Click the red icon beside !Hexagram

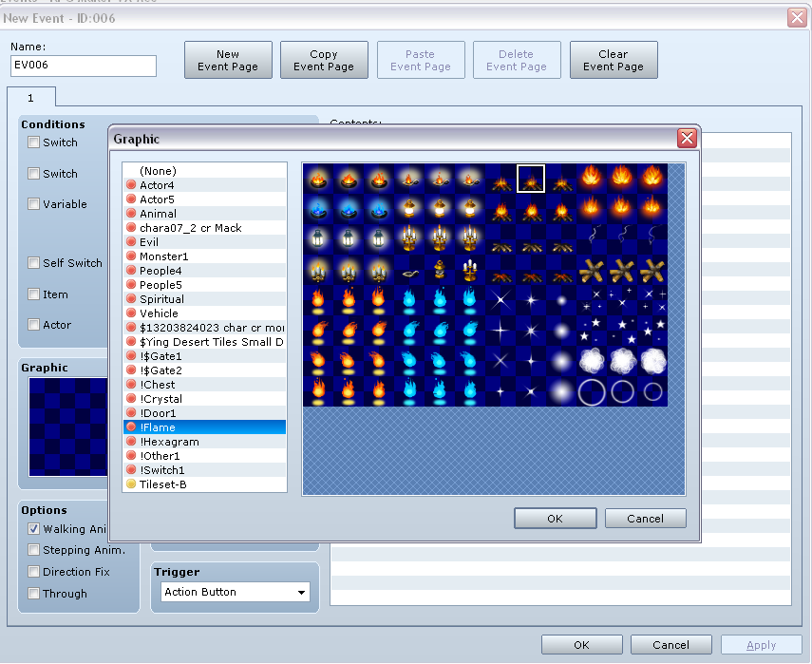(132, 442)
